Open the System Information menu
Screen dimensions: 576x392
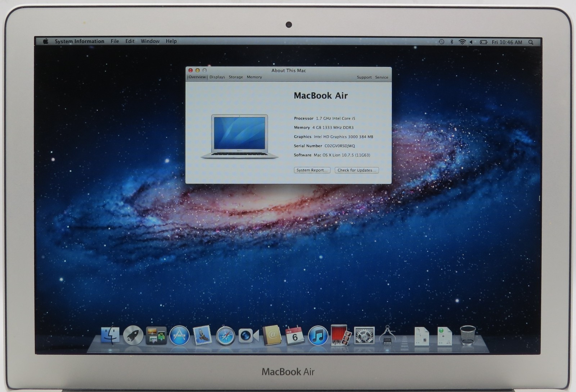coord(80,41)
